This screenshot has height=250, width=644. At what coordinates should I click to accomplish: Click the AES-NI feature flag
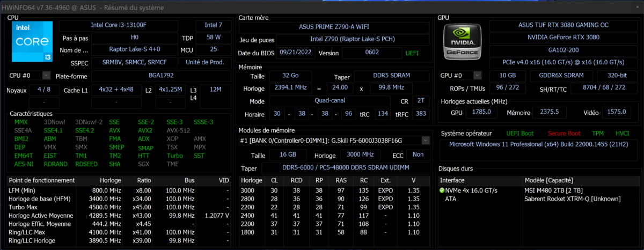tap(24, 164)
